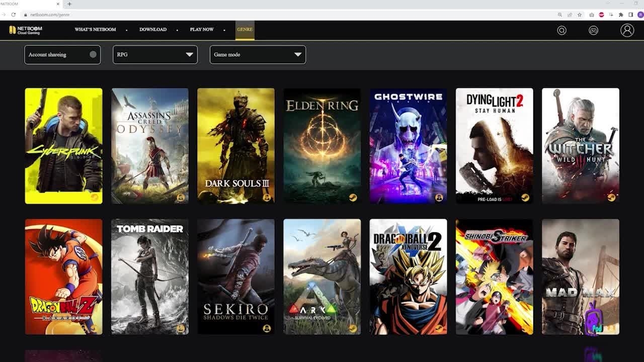644x362 pixels.
Task: Open the user account profile icon
Action: [x=627, y=30]
